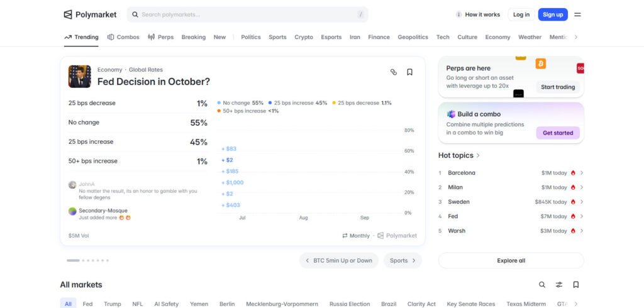
Task: Go to previous BTC 5min Up or Down
Action: (x=339, y=260)
